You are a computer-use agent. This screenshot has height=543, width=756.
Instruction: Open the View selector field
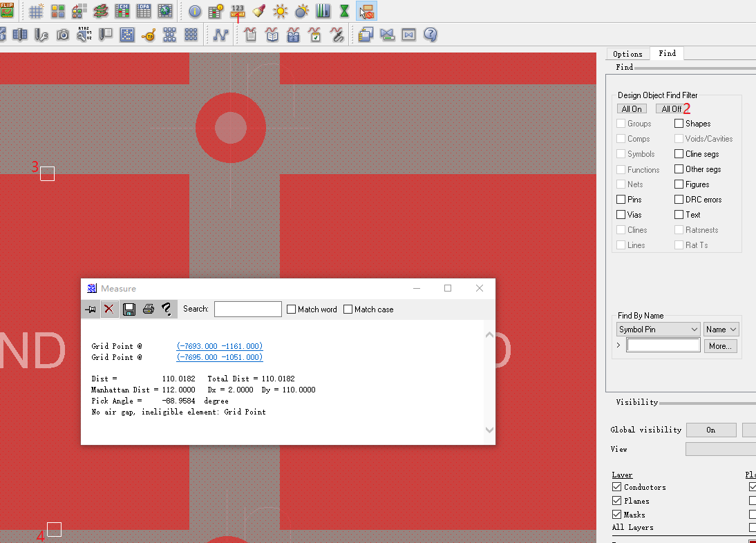click(x=721, y=449)
